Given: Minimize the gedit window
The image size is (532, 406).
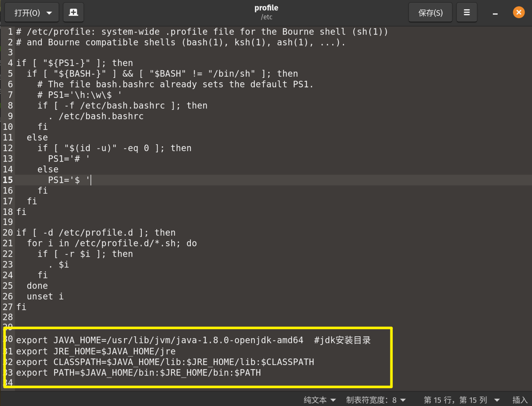Looking at the screenshot, I should coord(495,12).
